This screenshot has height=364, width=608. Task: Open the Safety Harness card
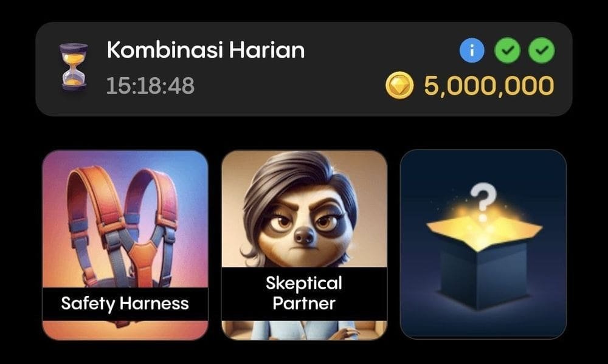125,245
